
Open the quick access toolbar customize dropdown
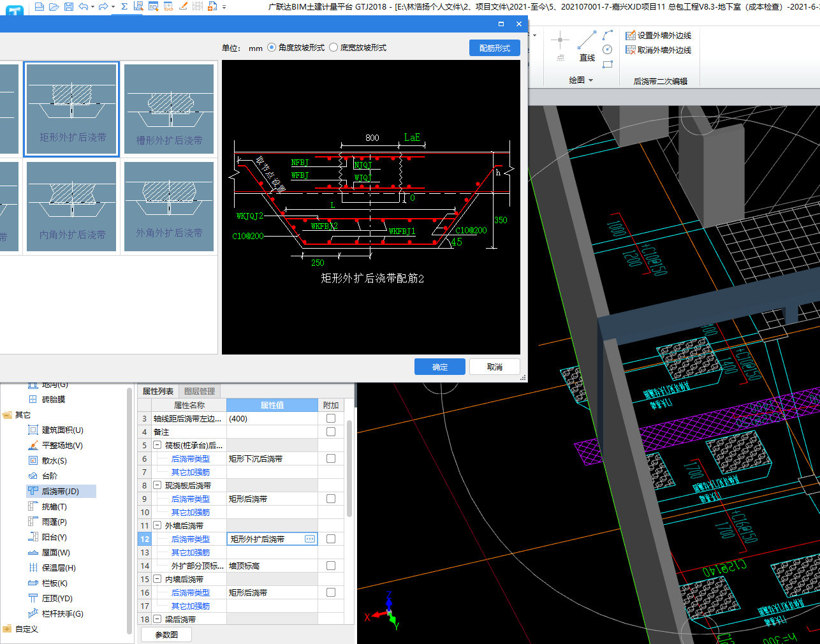pos(224,7)
